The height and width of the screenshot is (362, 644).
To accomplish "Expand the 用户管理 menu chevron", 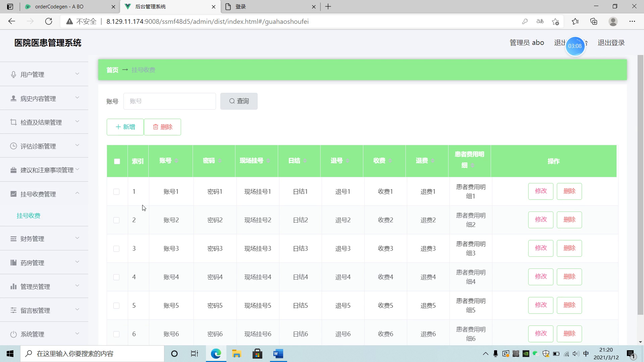I will [77, 74].
